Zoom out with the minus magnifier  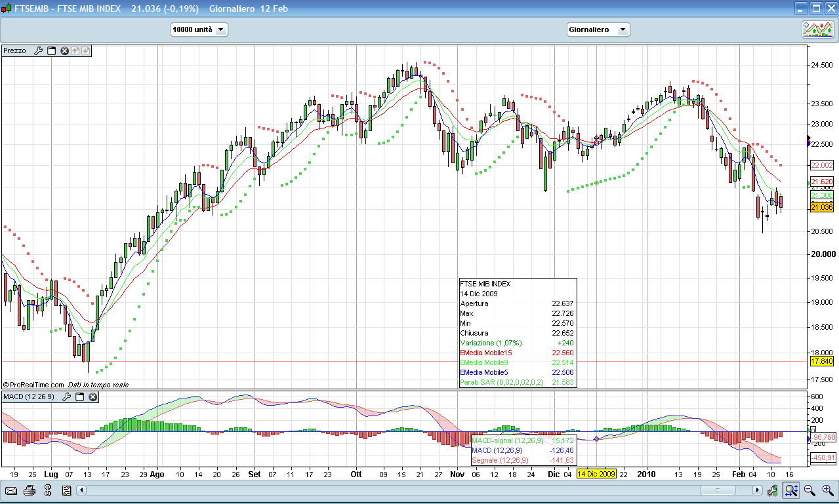(x=809, y=490)
